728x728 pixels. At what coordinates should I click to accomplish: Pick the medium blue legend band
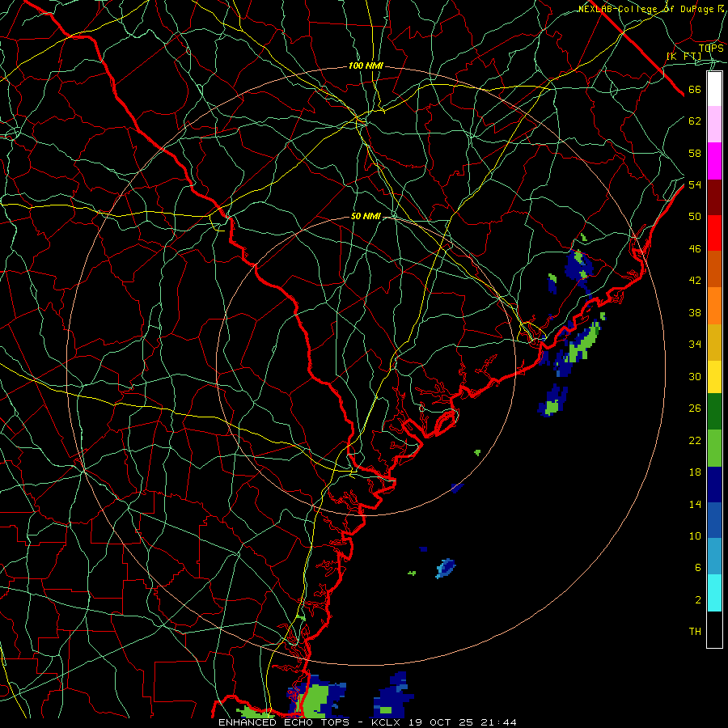point(714,520)
